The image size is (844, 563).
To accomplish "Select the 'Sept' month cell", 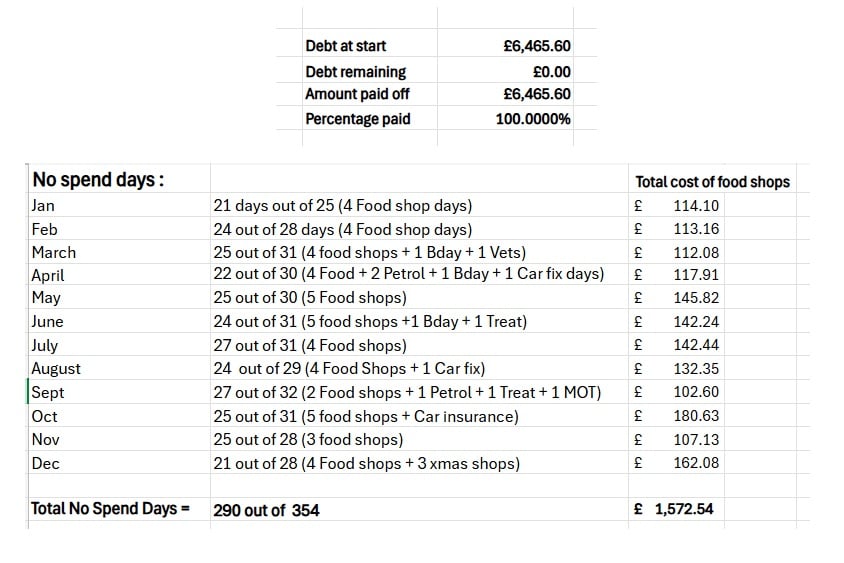I will point(47,392).
